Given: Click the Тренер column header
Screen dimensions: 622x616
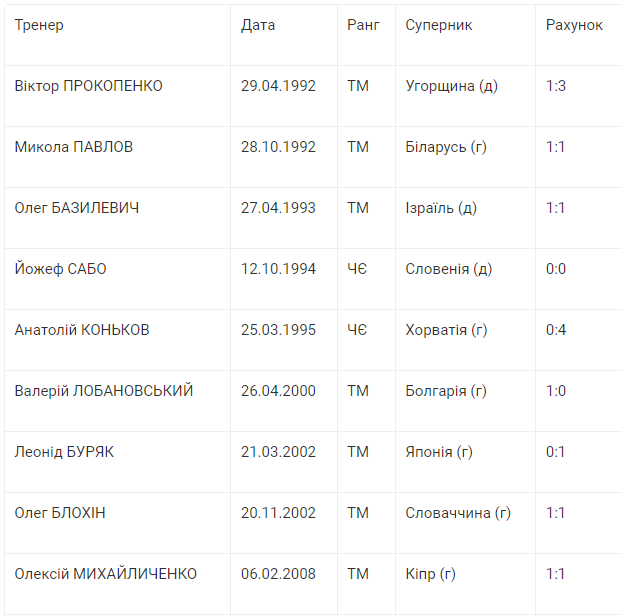Looking at the screenshot, I should click(39, 25).
